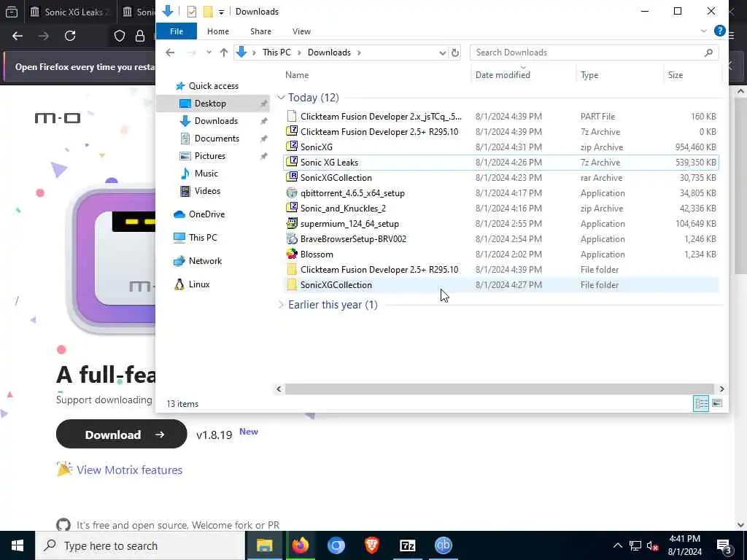Screen dimensions: 747x560
Task: Click the Properties checkmark quick-access icon
Action: (192, 12)
